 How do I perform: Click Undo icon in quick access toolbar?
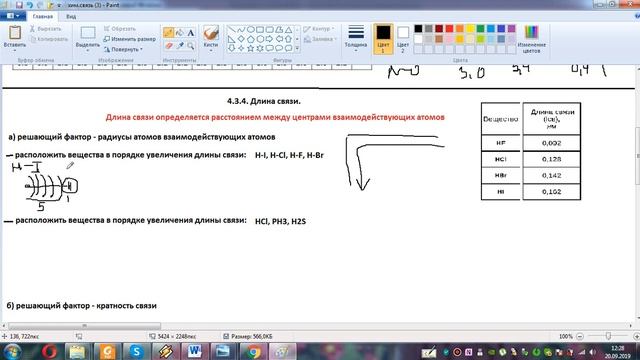click(x=29, y=5)
